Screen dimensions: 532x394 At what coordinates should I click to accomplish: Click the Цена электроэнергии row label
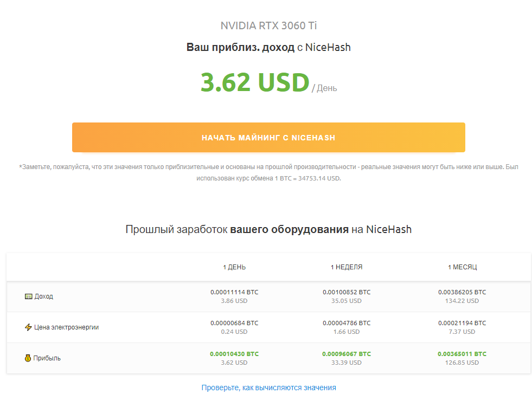67,327
